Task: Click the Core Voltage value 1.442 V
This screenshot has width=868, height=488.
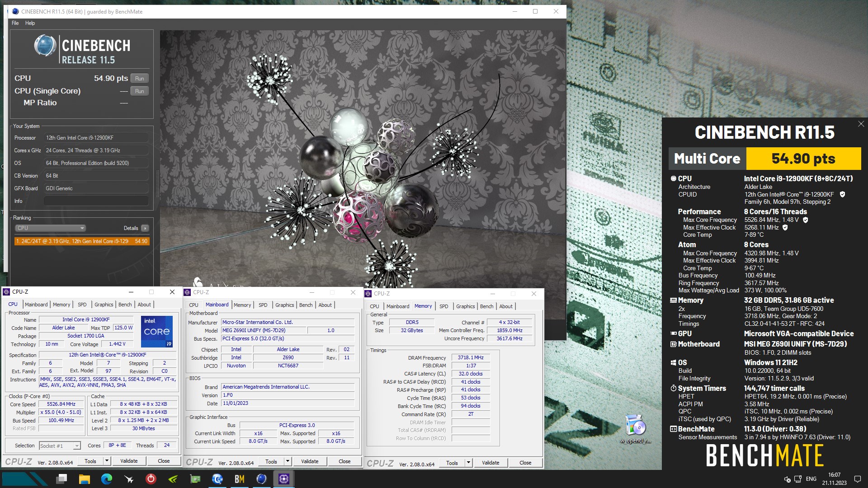Action: click(117, 344)
